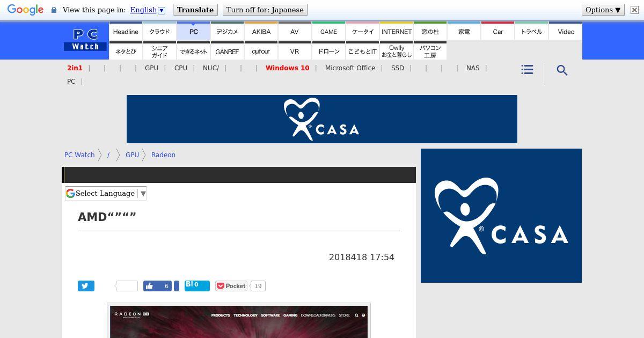Viewport: 644px width, 338px height.
Task: Open the Radeon website article image
Action: pyautogui.click(x=239, y=321)
